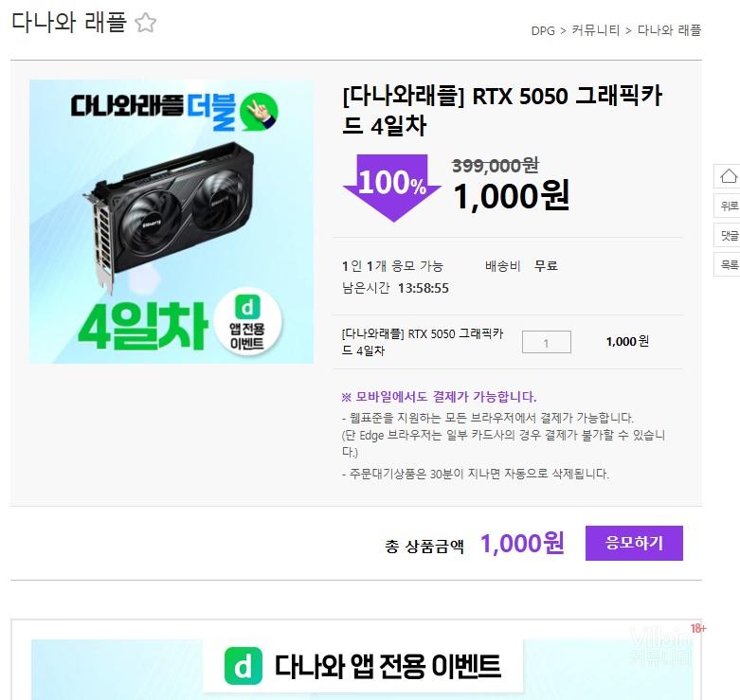This screenshot has height=700, width=740.
Task: Open the DPG breadcrumb link
Action: tap(543, 30)
